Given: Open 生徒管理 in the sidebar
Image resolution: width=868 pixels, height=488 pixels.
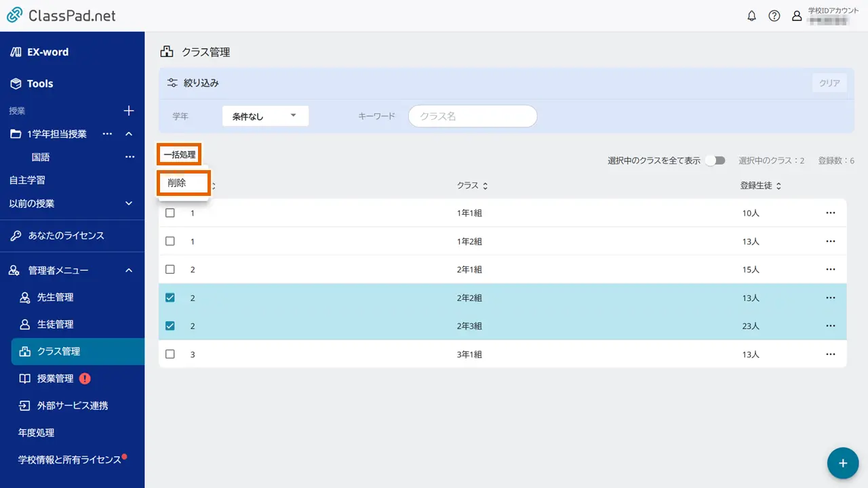Looking at the screenshot, I should pos(55,324).
